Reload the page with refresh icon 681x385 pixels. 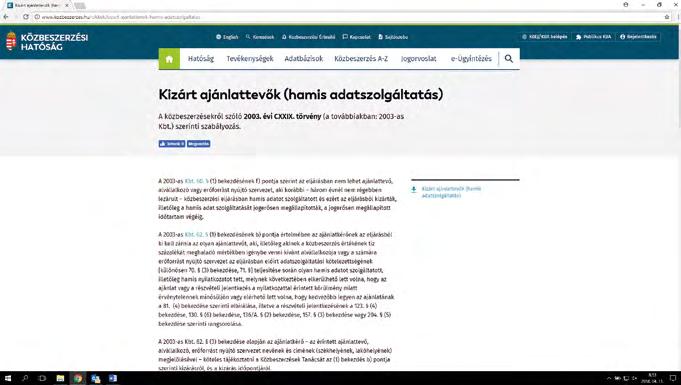point(26,17)
